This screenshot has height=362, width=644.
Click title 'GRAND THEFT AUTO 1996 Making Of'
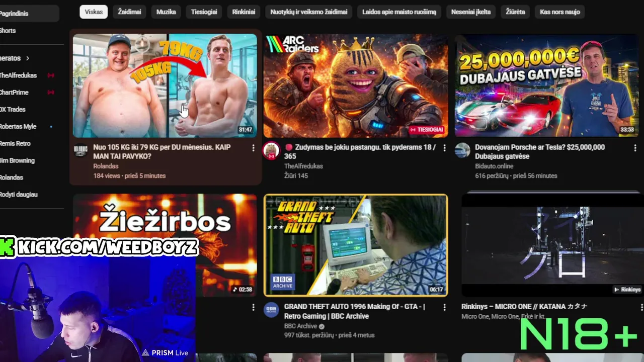(354, 311)
